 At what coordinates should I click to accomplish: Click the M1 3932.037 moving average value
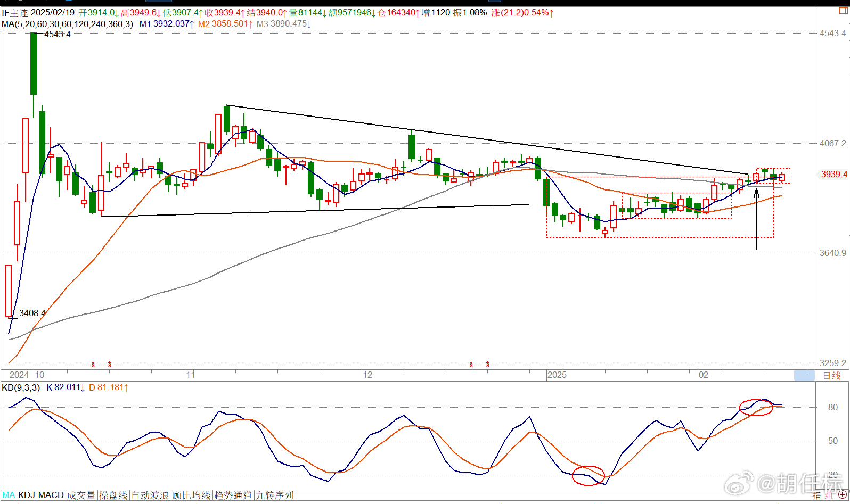click(167, 24)
